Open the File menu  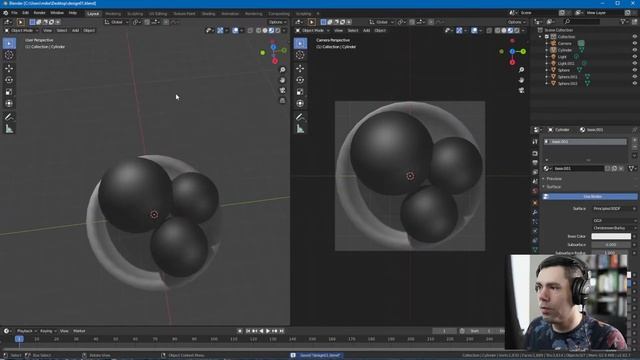click(x=14, y=13)
